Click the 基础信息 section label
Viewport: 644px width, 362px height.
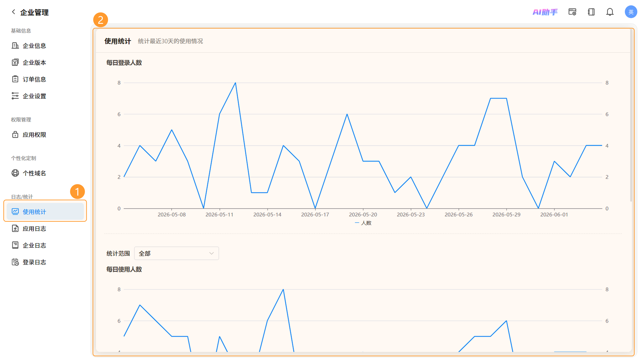pos(21,31)
